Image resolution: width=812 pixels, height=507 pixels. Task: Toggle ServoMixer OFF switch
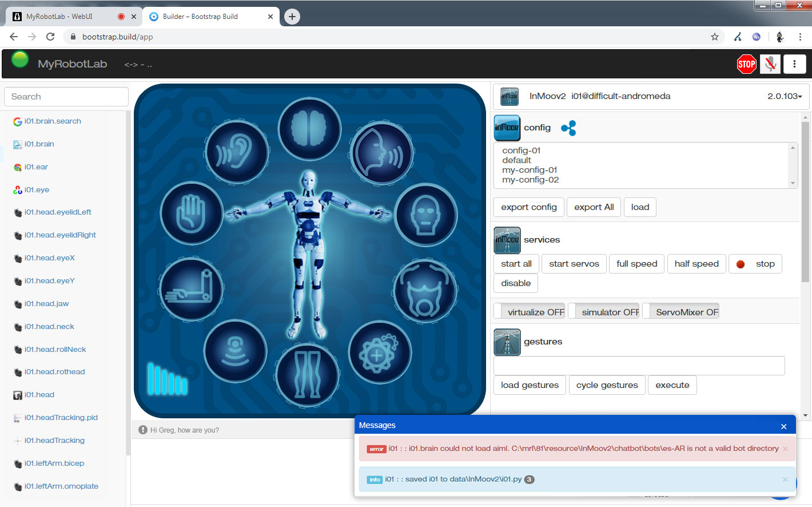pos(680,312)
